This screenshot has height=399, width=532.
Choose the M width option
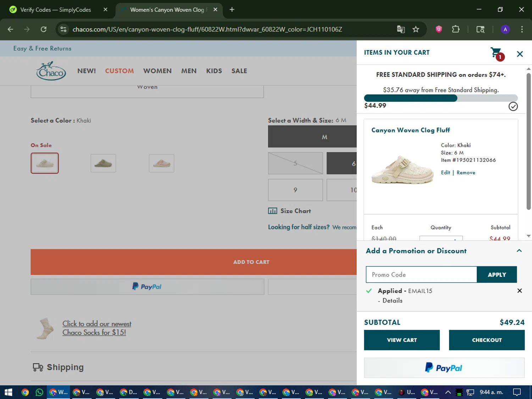point(312,137)
